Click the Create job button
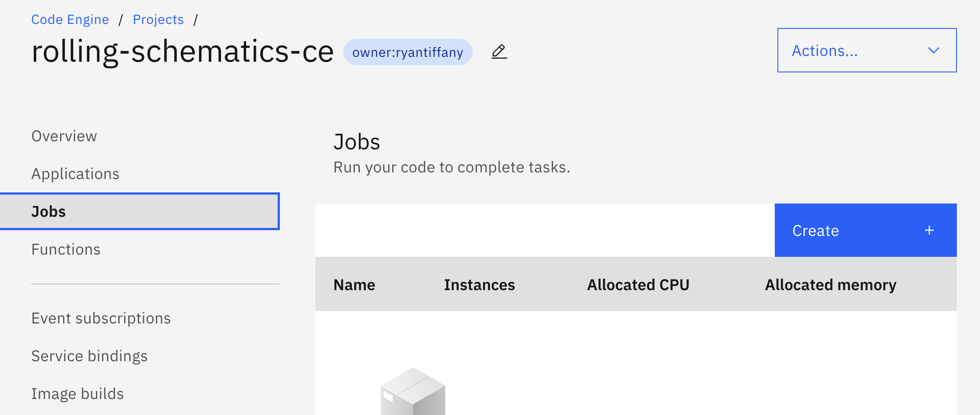 865,230
